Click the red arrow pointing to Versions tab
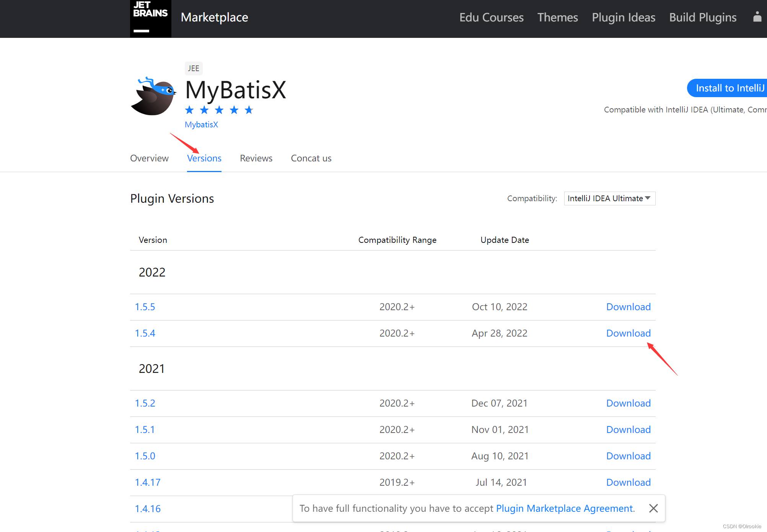This screenshot has height=532, width=767. [x=204, y=158]
